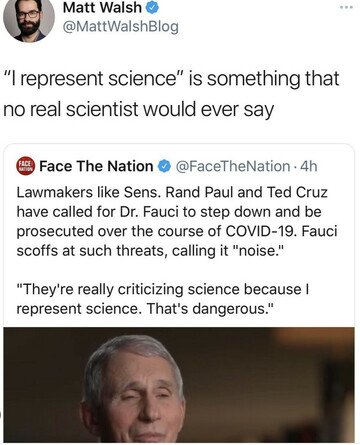Click the Face The Nation logo avatar
Image resolution: width=360 pixels, height=445 pixels.
(x=25, y=166)
